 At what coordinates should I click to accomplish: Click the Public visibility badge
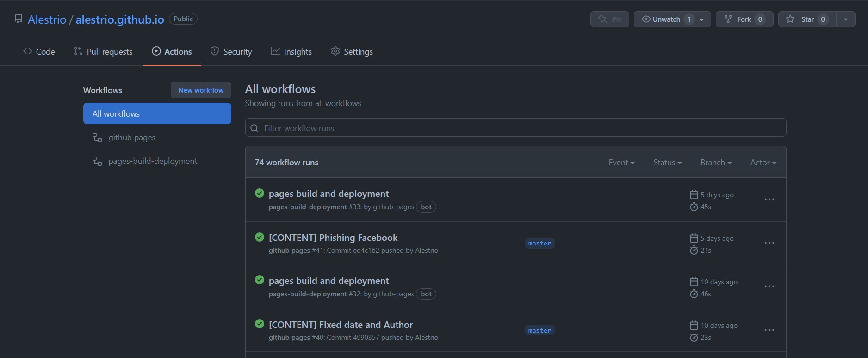(x=183, y=19)
